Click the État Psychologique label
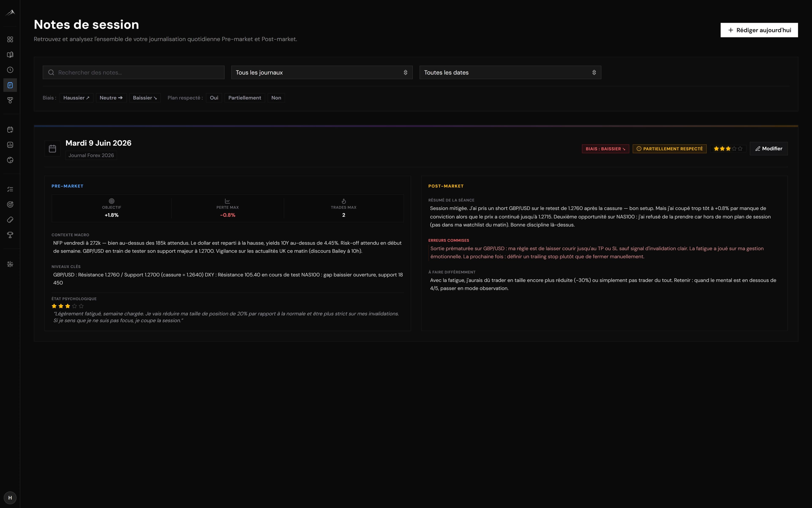The image size is (812, 508). pos(74,299)
